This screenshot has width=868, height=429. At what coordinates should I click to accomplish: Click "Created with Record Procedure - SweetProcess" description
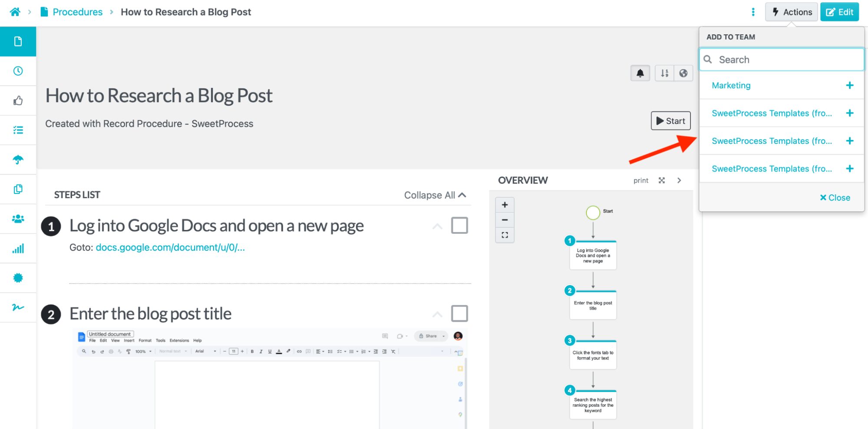click(x=149, y=124)
